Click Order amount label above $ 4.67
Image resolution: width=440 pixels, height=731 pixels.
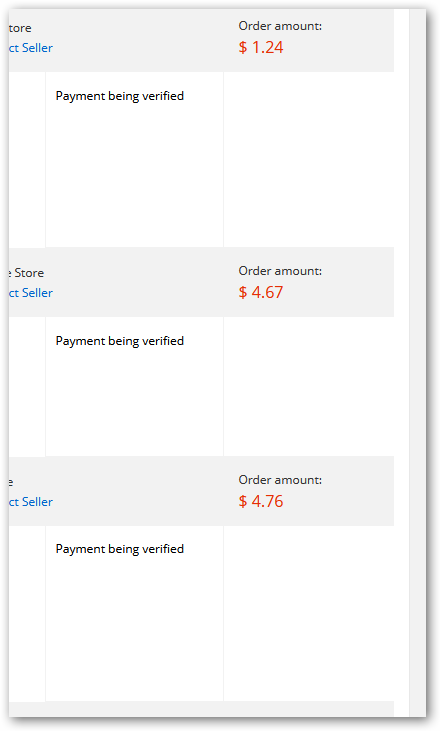[x=280, y=271]
